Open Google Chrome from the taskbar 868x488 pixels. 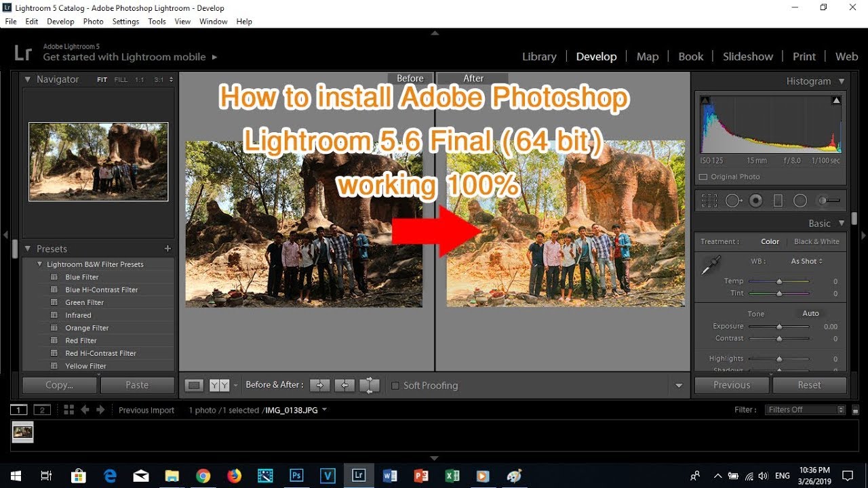pos(203,475)
